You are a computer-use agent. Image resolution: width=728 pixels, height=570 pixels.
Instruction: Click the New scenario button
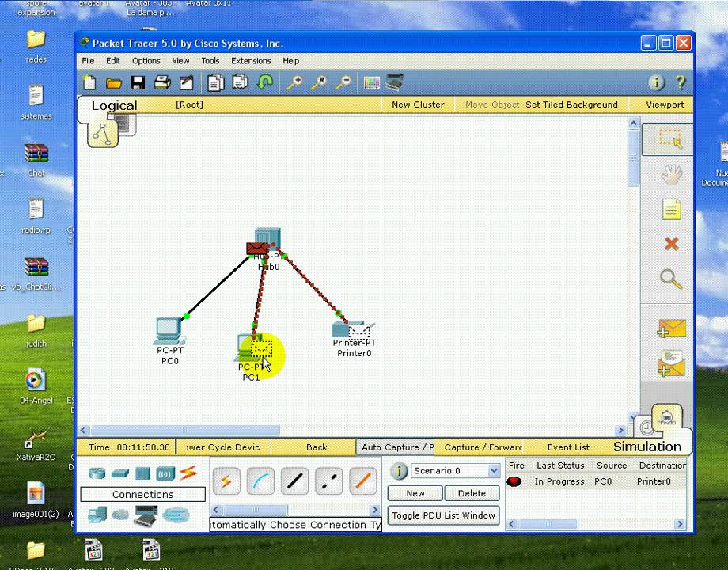(x=415, y=493)
